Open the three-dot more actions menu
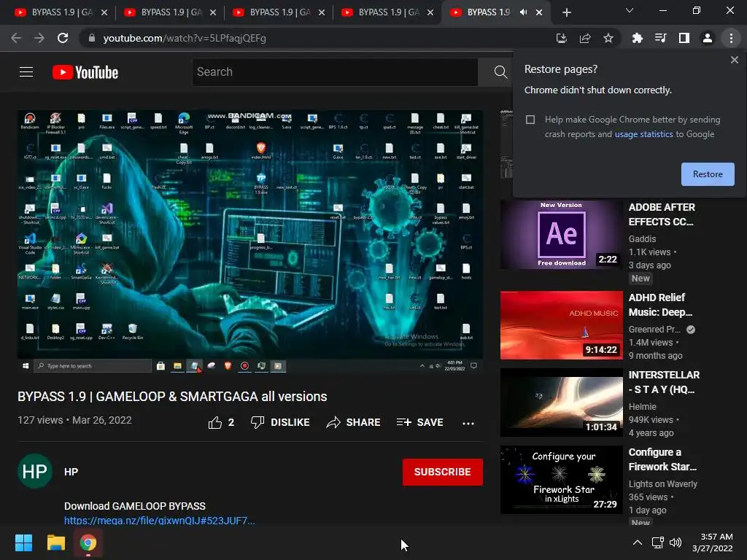This screenshot has width=747, height=560. click(468, 423)
